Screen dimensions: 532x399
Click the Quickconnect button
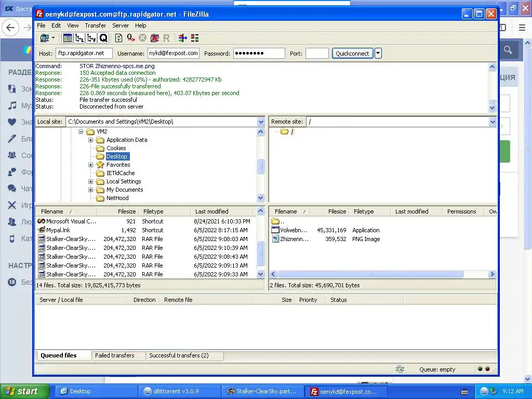click(352, 54)
